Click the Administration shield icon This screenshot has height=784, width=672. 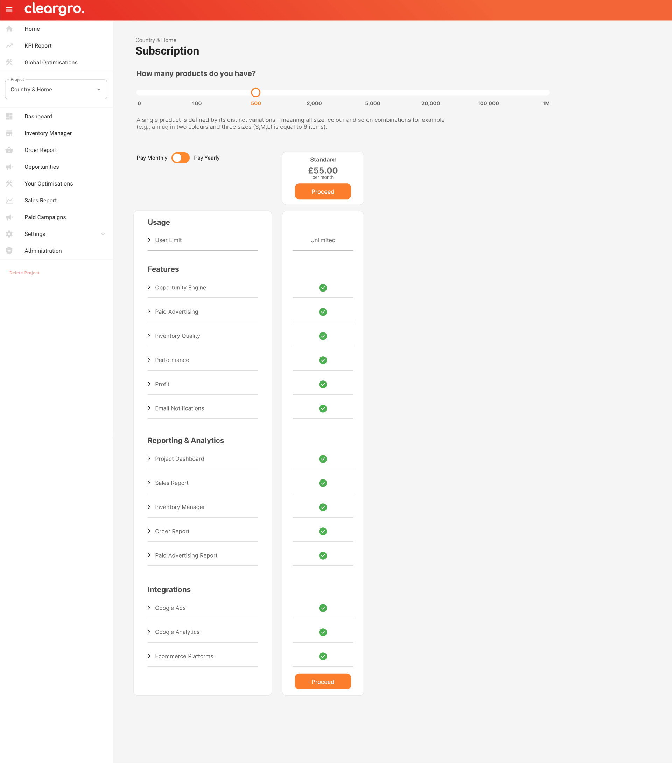click(9, 251)
